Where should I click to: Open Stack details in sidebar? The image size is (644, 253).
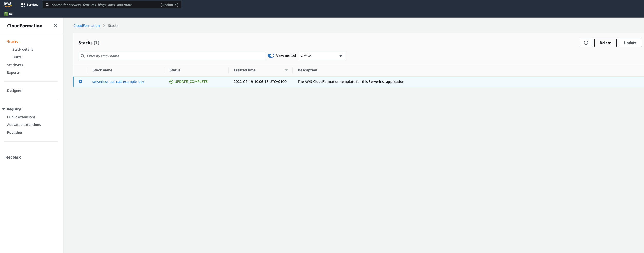(23, 49)
